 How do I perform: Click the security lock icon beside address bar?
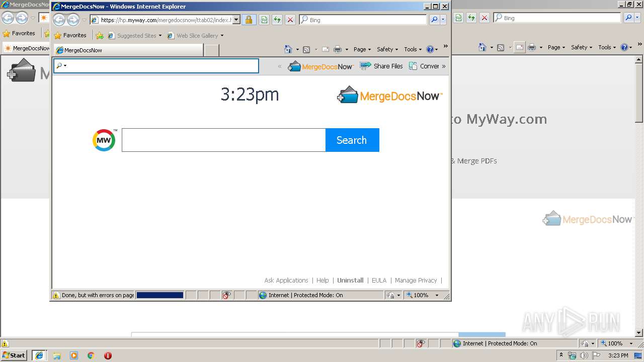[249, 20]
